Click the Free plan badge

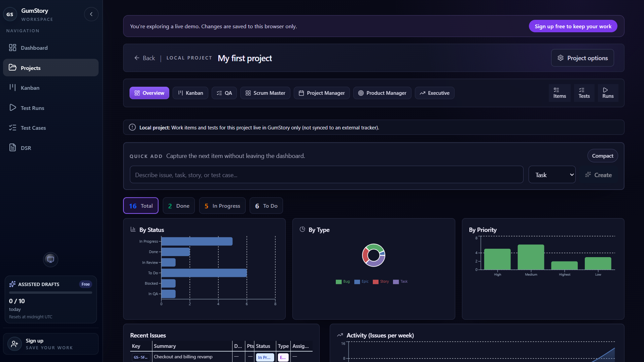pos(85,284)
